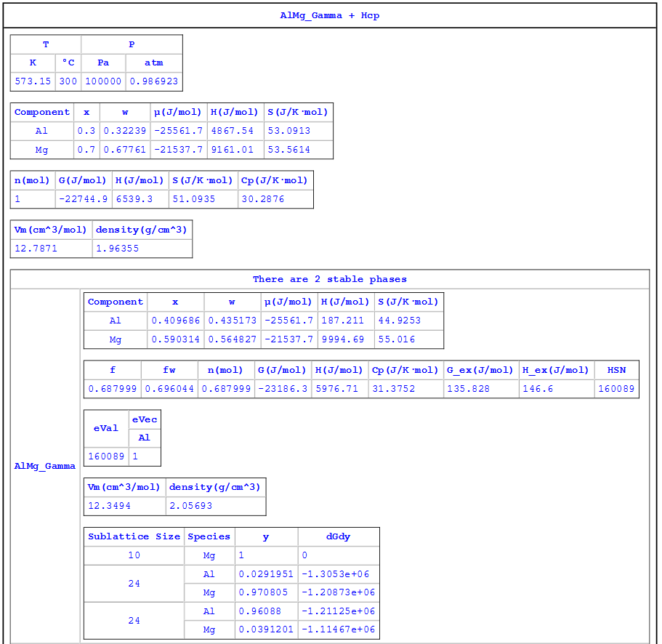Click the HSN column header

[616, 370]
